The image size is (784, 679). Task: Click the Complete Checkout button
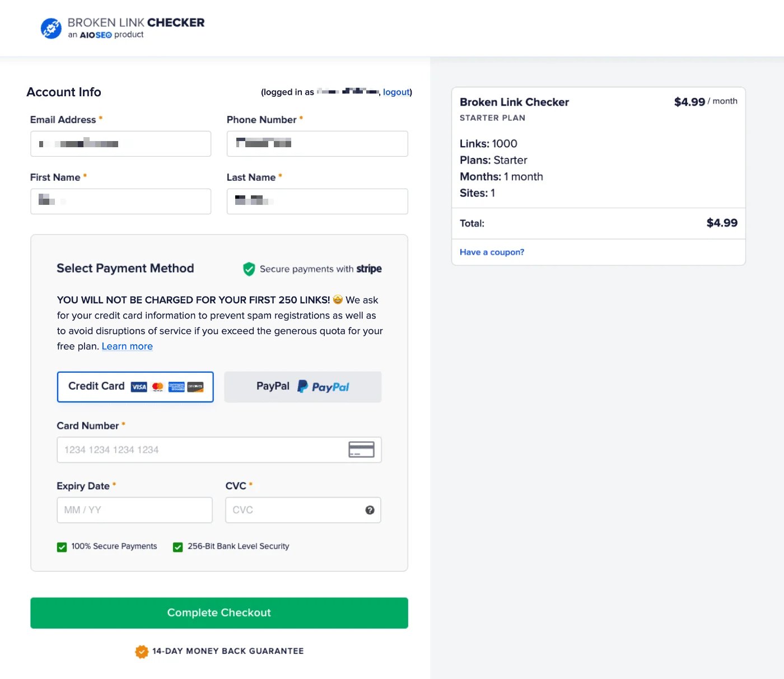point(219,612)
